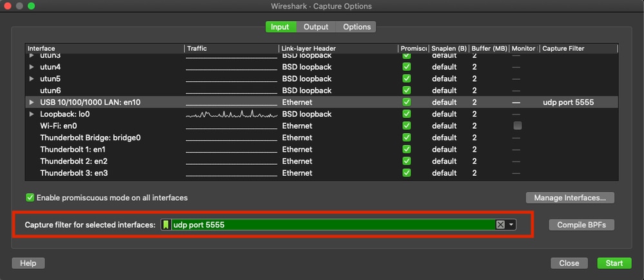Click the Loopback lo0 traffic sparkline
The height and width of the screenshot is (280, 644).
tap(231, 114)
